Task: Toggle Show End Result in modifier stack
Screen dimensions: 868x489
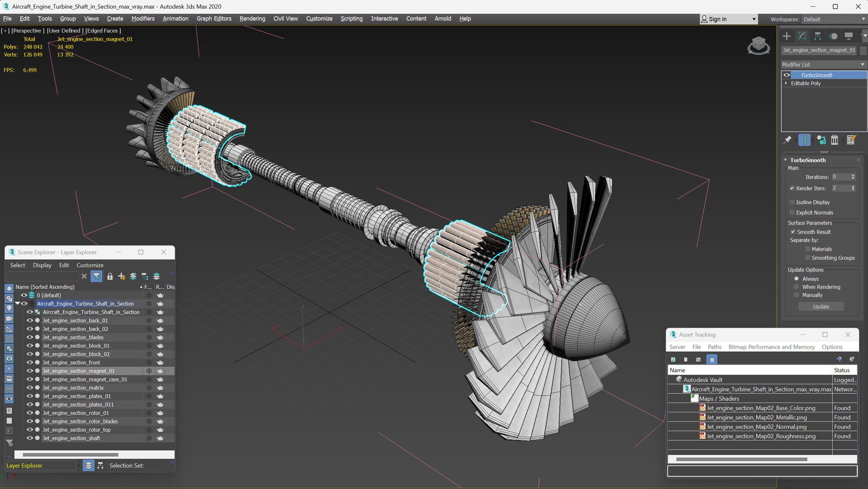Action: [x=804, y=140]
